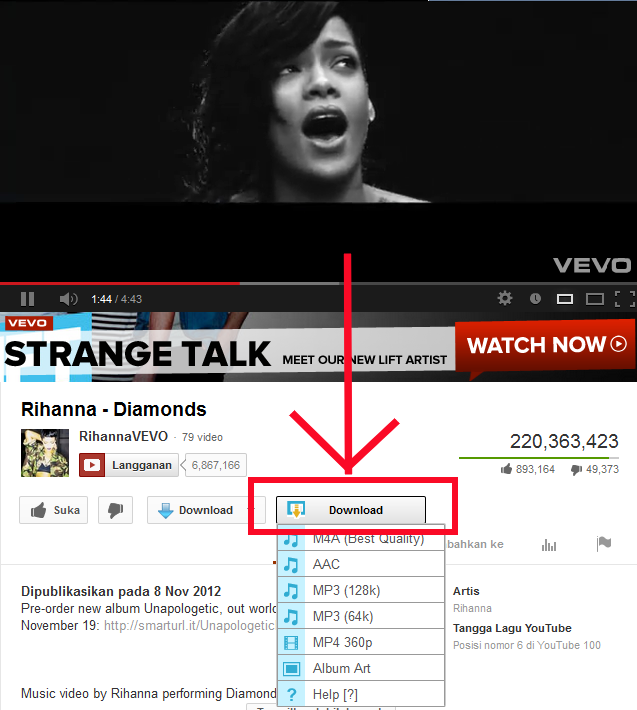This screenshot has width=637, height=710.
Task: Mute audio using the speaker icon
Action: click(x=68, y=299)
